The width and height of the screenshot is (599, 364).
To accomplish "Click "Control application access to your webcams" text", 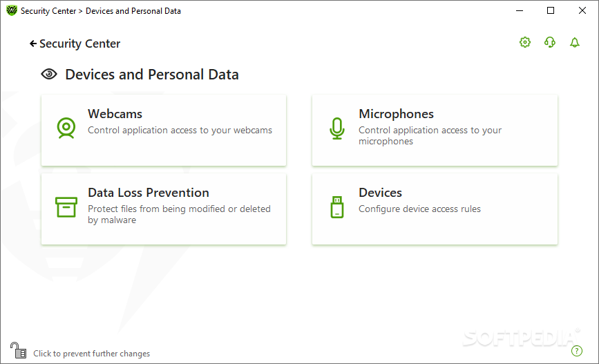I will pyautogui.click(x=180, y=131).
